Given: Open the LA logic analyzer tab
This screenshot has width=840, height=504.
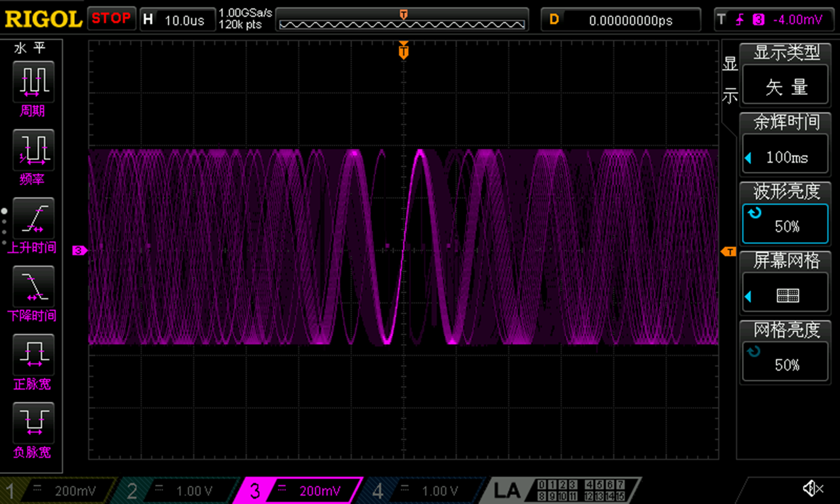Looking at the screenshot, I should tap(507, 491).
